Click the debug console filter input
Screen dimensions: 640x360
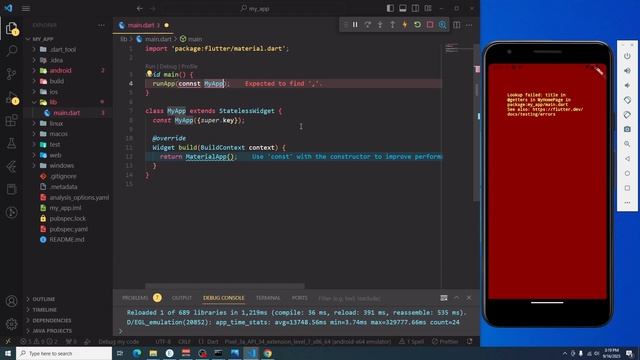pyautogui.click(x=376, y=298)
